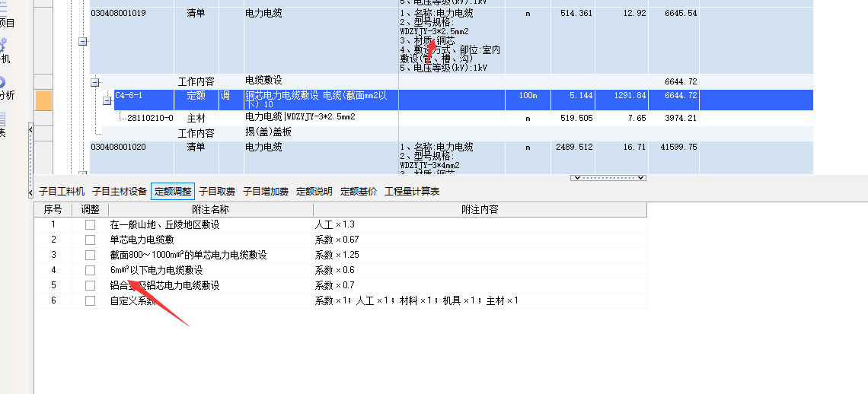Tick the 截面800~1000mm²单芯电力电缆敷设 checkbox
The image size is (868, 394).
pyautogui.click(x=91, y=255)
